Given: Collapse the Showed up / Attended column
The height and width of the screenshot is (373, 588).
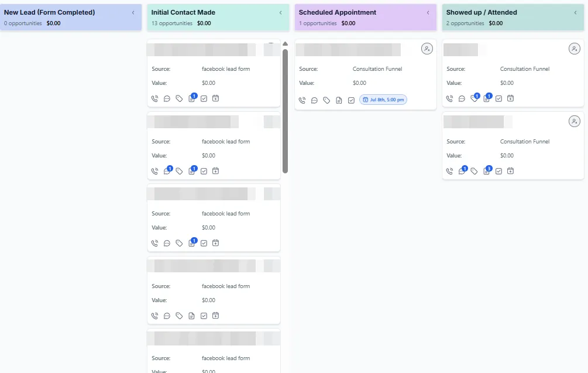Looking at the screenshot, I should tap(575, 13).
